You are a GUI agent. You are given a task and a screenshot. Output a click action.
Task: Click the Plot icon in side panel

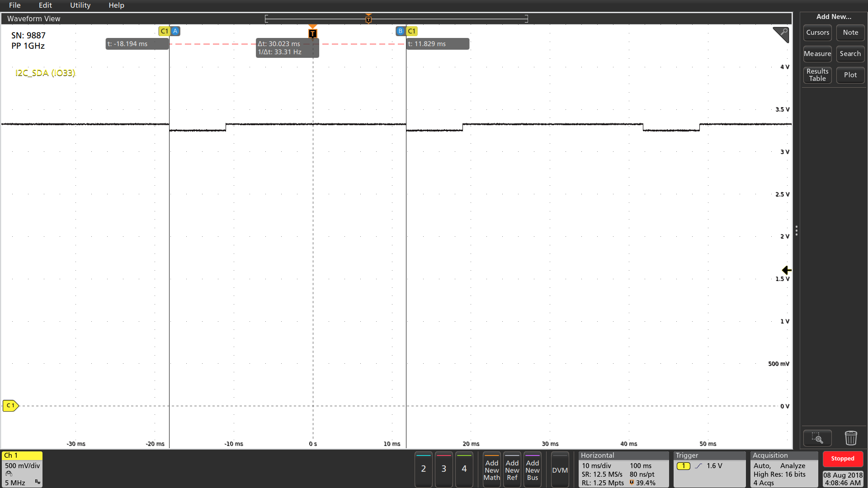[x=849, y=74]
